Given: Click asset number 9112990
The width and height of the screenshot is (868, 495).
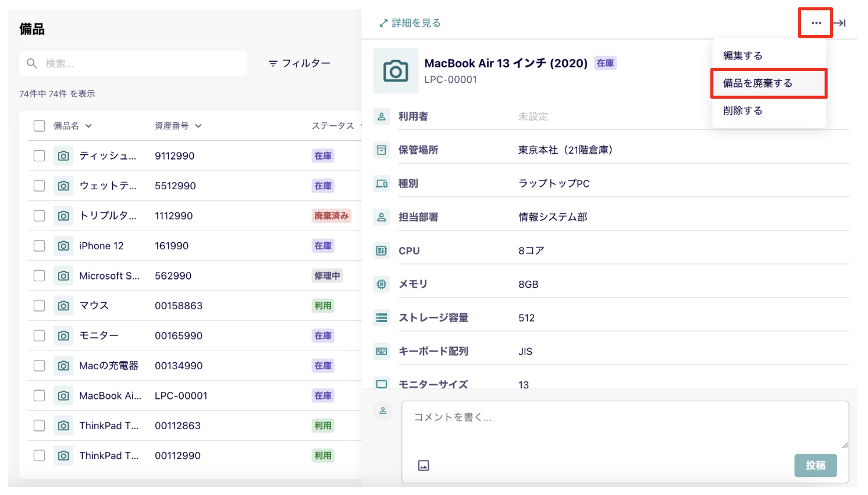Looking at the screenshot, I should click(x=175, y=156).
